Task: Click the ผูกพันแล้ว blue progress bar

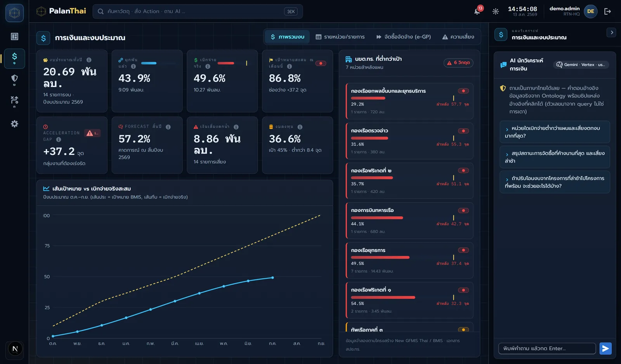Action: click(x=149, y=63)
